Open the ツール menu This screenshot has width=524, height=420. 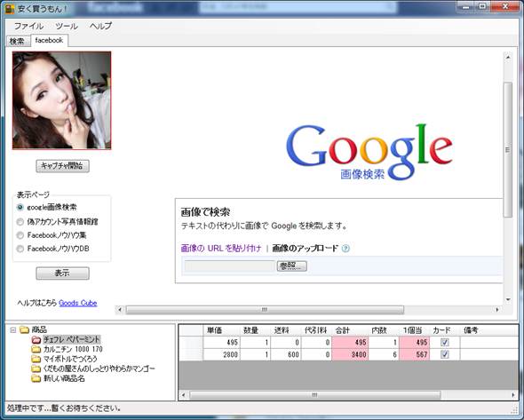(67, 26)
